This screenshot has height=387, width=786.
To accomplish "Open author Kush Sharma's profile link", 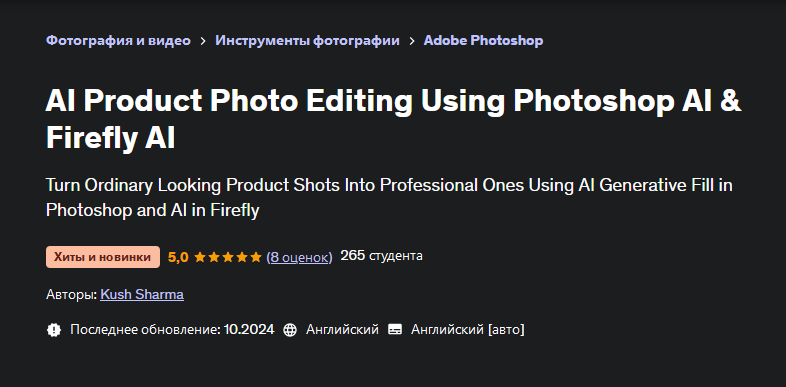I will (x=142, y=294).
